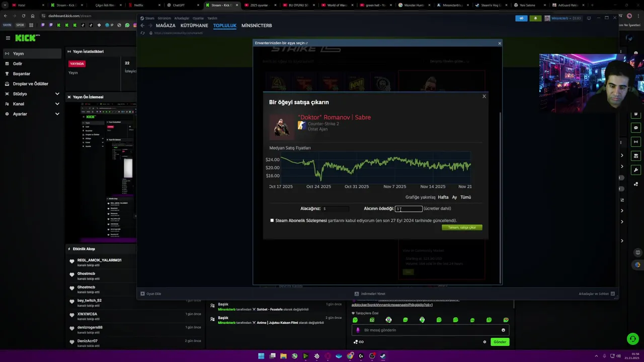Open 'Droplar ve Ödüller' in Kick sidebar

coord(32,83)
